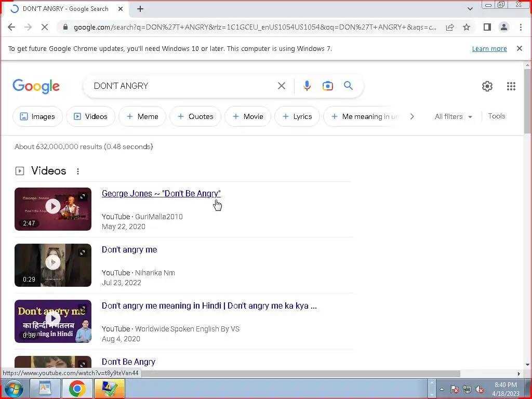Filter results by Videos
Image resolution: width=532 pixels, height=399 pixels.
point(90,116)
